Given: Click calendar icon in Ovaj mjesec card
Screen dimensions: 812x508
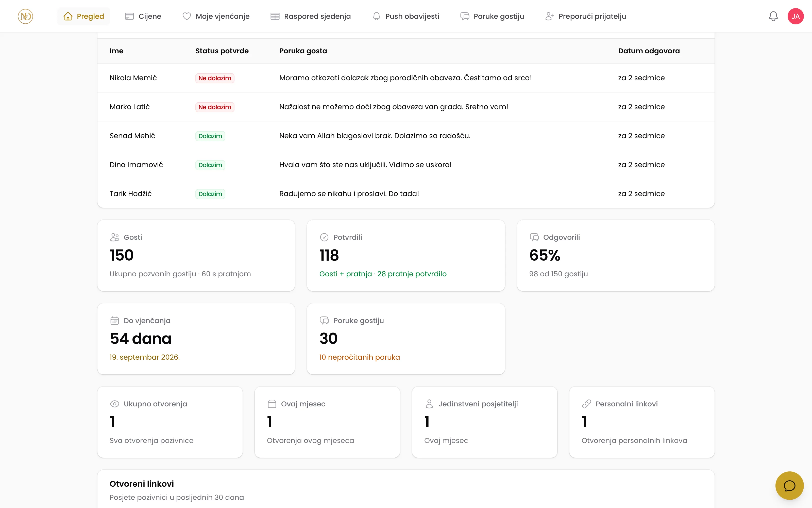Looking at the screenshot, I should [x=272, y=404].
